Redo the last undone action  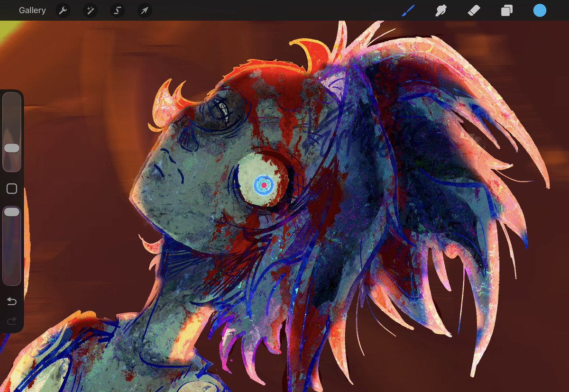[12, 321]
